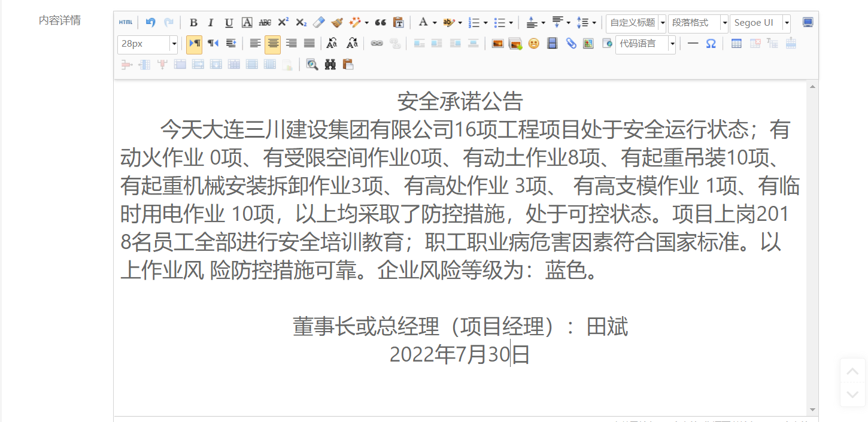The width and height of the screenshot is (868, 422).
Task: Insert a horizontal rule
Action: [x=693, y=43]
